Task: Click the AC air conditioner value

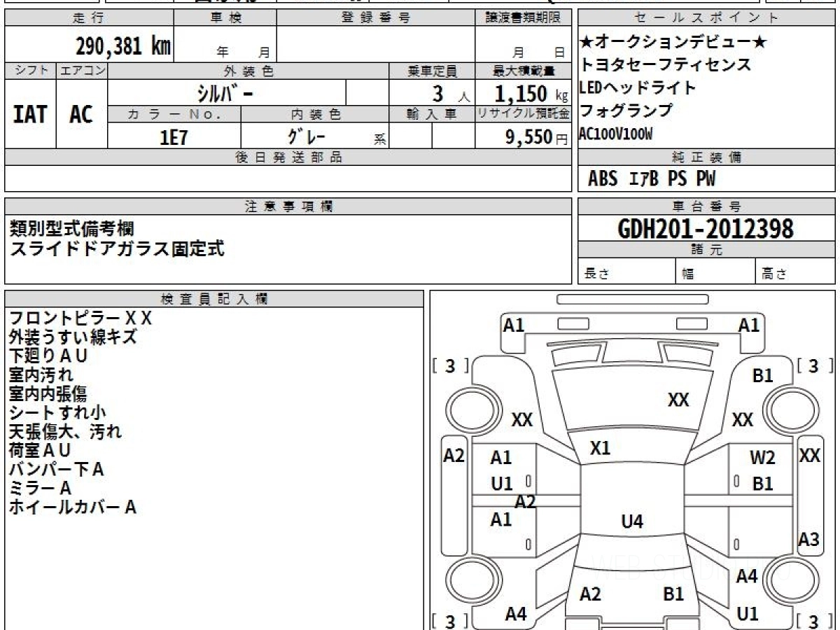Action: pos(81,115)
